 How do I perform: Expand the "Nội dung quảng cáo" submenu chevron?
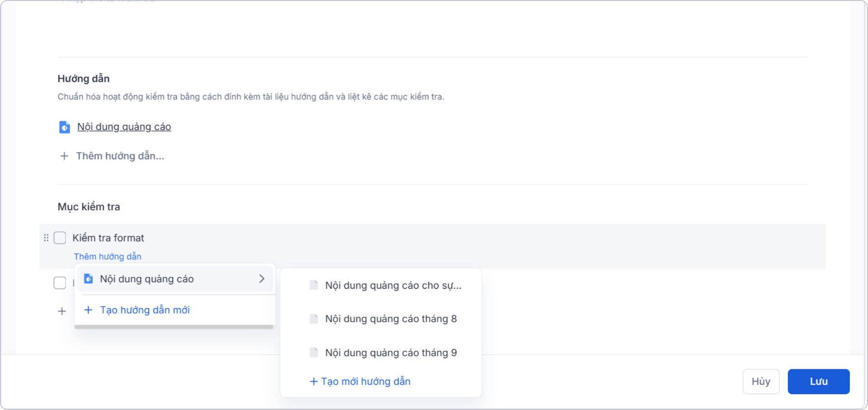[x=262, y=279]
